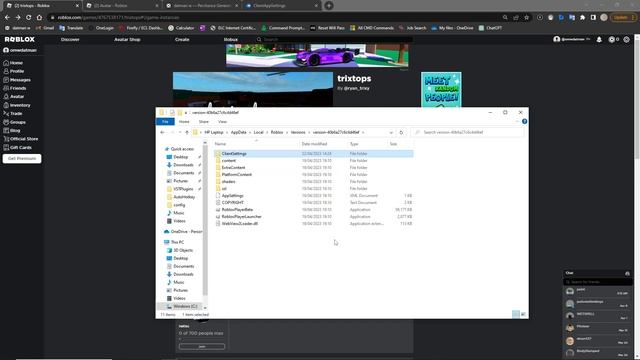Sort files by Type column

tap(367, 144)
